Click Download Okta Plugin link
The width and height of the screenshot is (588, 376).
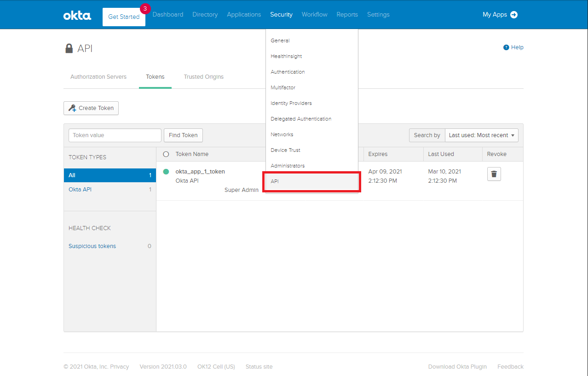457,367
